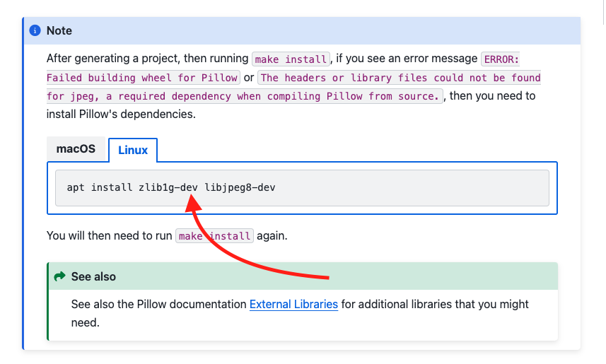This screenshot has height=364, width=606.
Task: Click 'See also the Pillow documentation' text
Action: [158, 304]
